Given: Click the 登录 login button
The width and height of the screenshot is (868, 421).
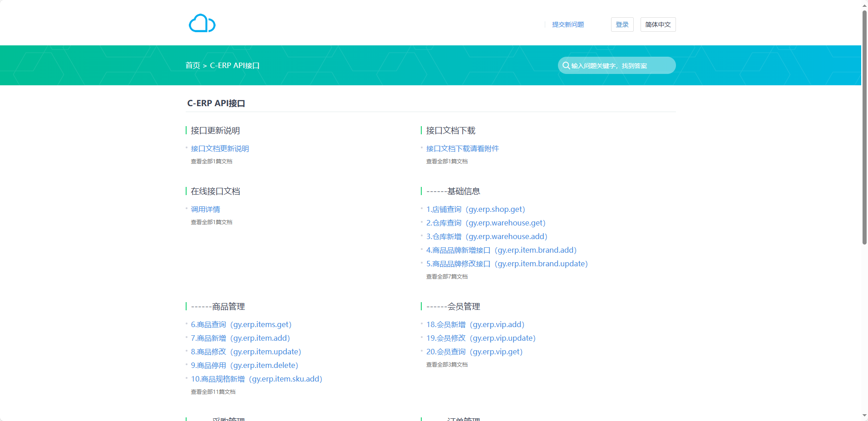Looking at the screenshot, I should point(622,24).
